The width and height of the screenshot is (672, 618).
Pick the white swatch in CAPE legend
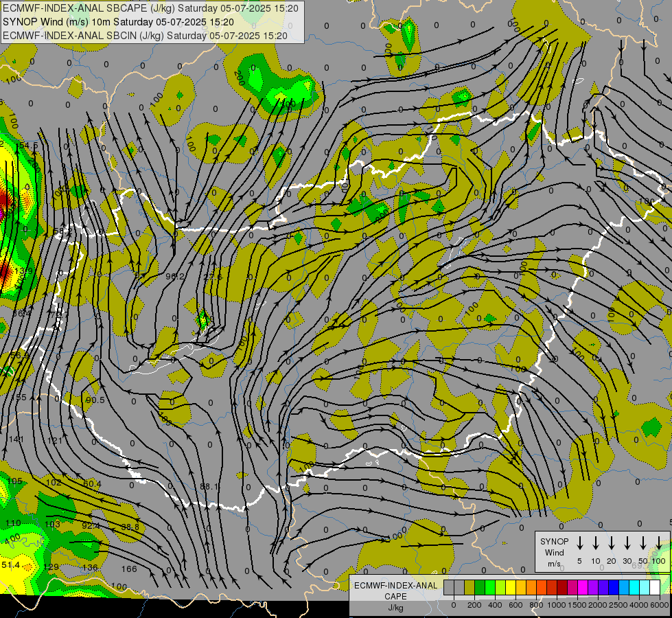point(654,587)
